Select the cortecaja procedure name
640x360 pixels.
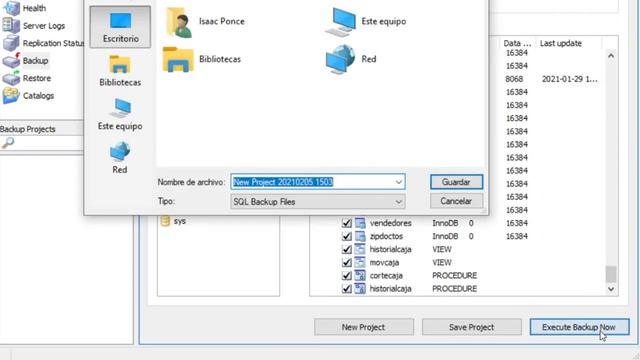(386, 275)
